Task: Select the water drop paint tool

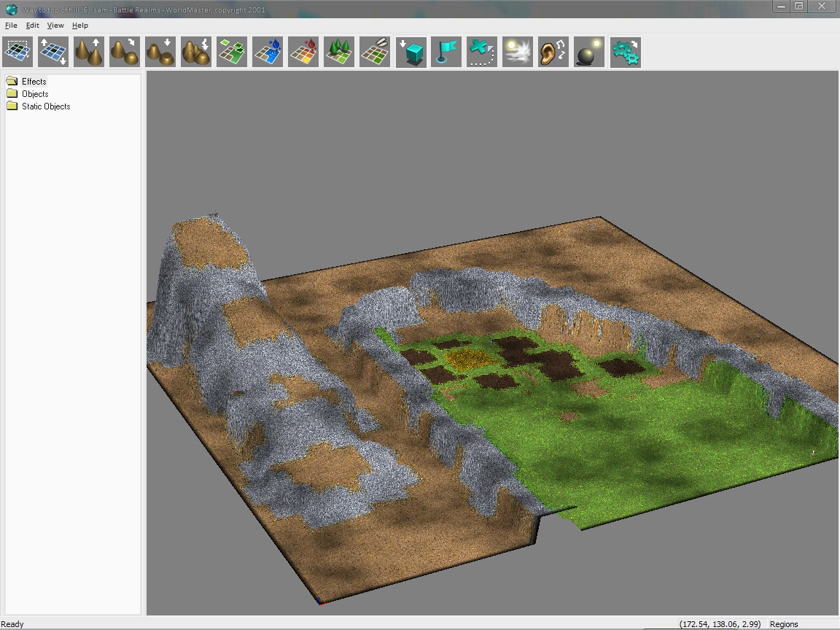Action: click(x=268, y=52)
